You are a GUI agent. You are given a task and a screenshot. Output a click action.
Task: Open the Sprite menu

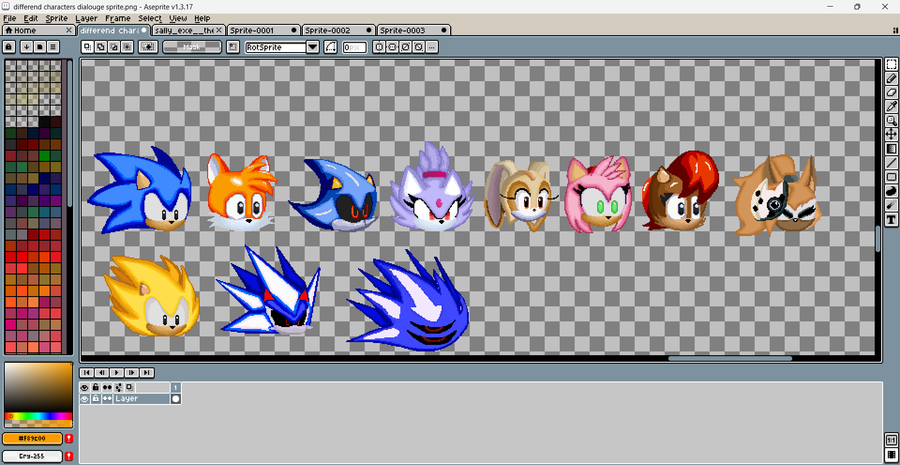click(x=57, y=18)
